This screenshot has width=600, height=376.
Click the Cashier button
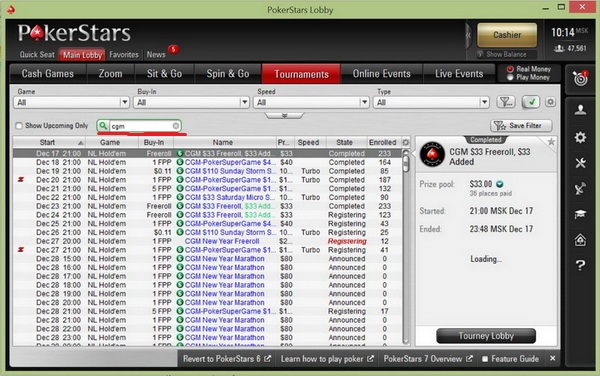507,35
